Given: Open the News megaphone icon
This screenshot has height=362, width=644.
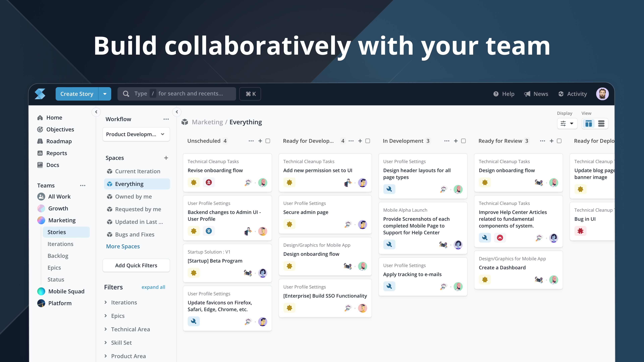Looking at the screenshot, I should click(527, 94).
